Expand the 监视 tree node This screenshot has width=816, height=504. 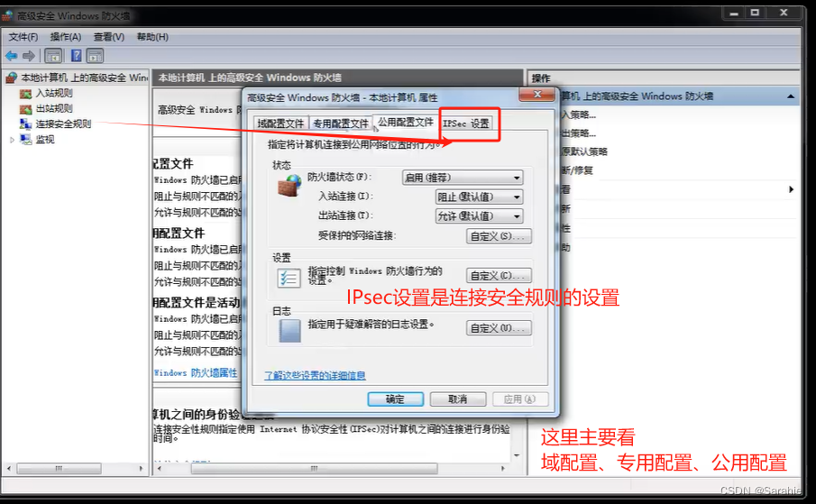12,140
